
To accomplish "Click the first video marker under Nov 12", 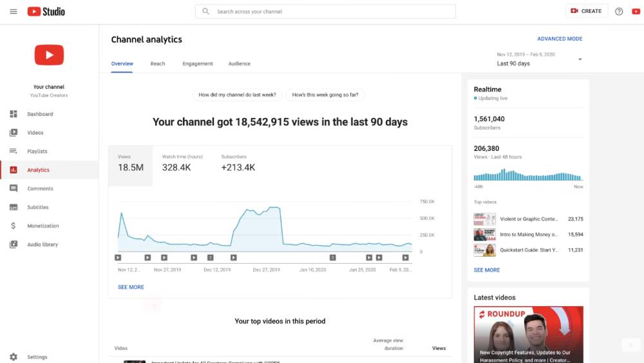I will [x=118, y=257].
